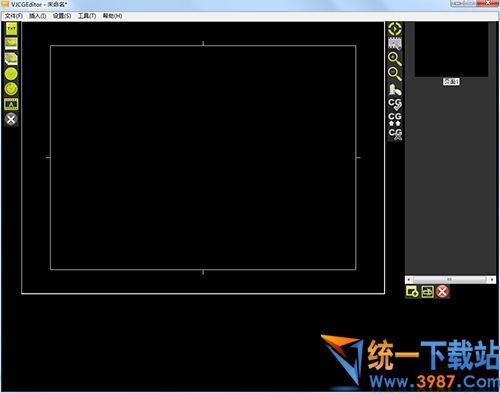Click the right arrow of thumbnail scrollbar

tap(492, 280)
